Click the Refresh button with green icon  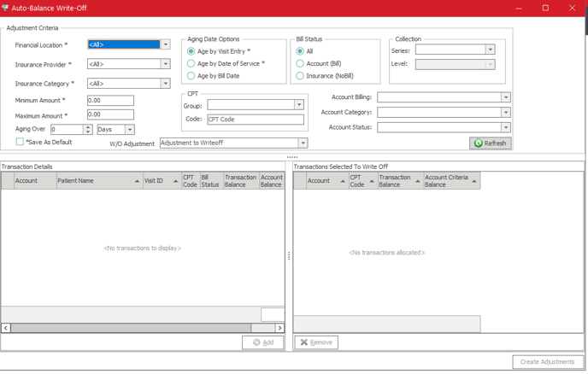tap(491, 143)
